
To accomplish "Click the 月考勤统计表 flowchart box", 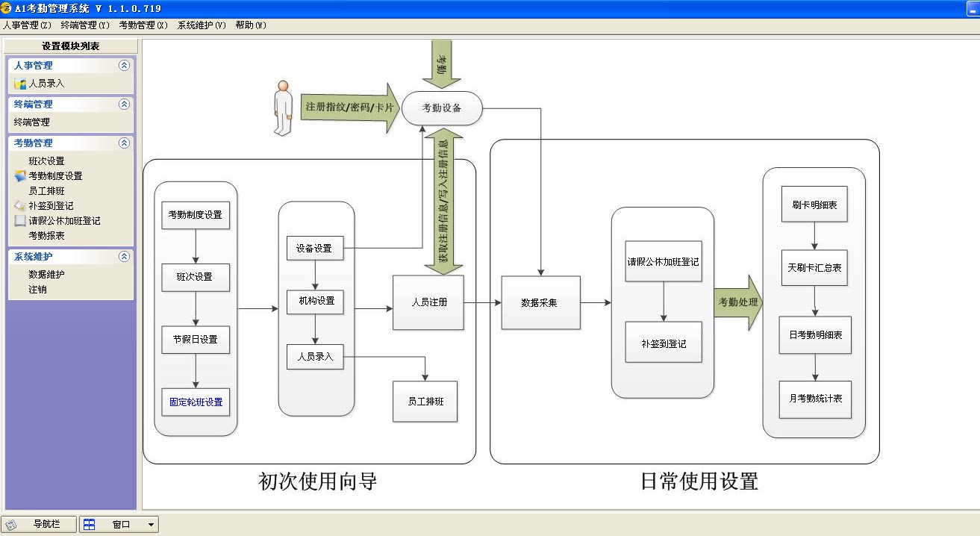I will click(x=815, y=399).
